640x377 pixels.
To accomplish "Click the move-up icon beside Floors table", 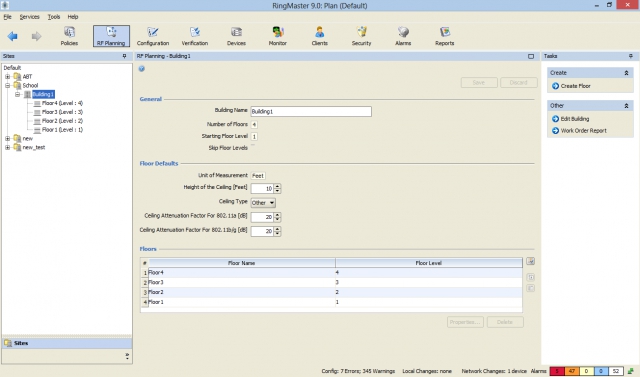I will pos(531,277).
